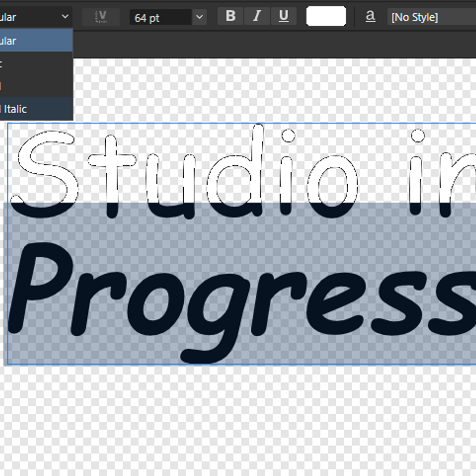Place cursor between Studio and in

[x=383, y=176]
